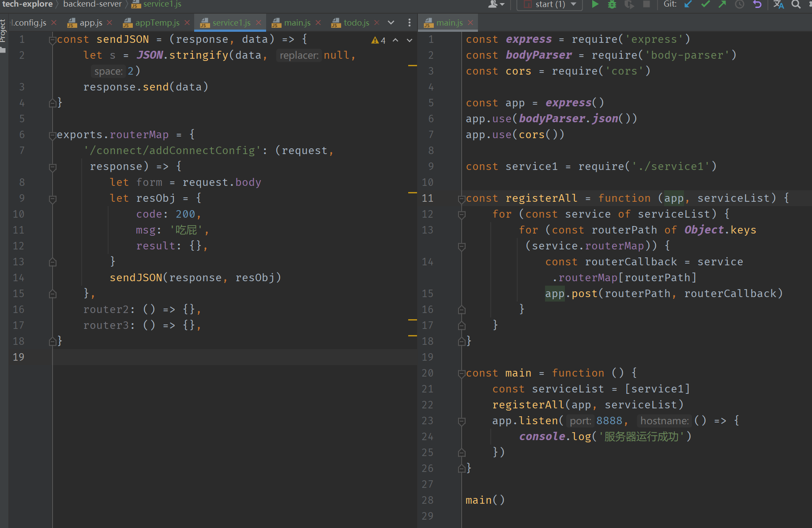This screenshot has height=528, width=812.
Task: Click service1.js breadcrumb
Action: 157,4
